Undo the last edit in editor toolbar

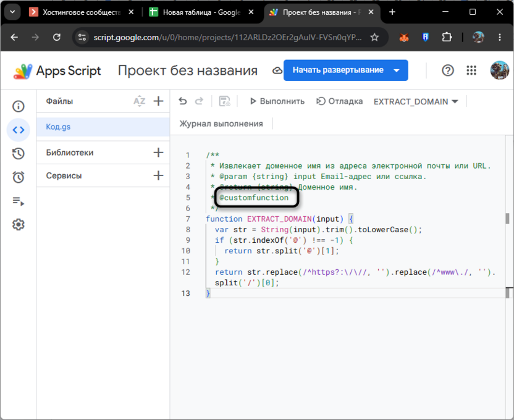pos(183,101)
